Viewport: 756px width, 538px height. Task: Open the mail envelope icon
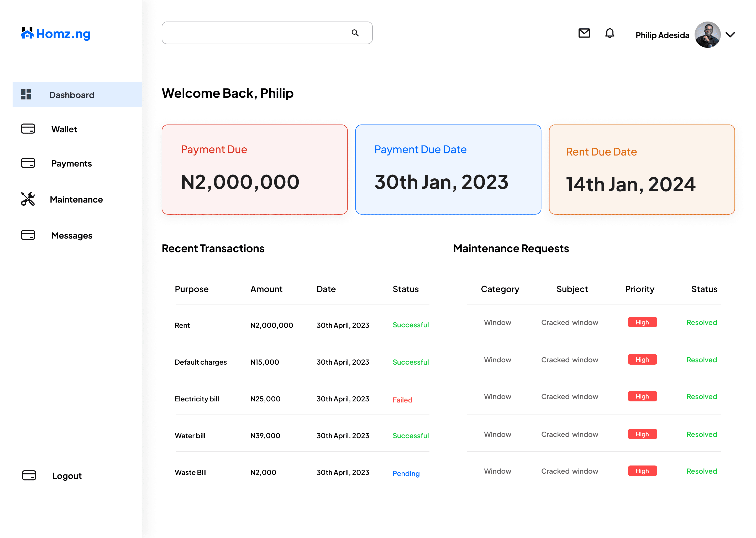[x=584, y=33]
